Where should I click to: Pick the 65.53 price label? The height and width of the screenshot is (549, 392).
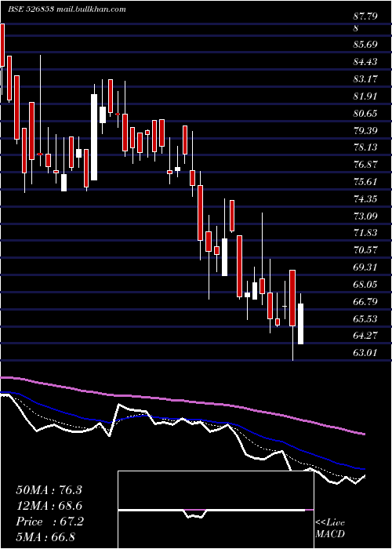coord(365,318)
